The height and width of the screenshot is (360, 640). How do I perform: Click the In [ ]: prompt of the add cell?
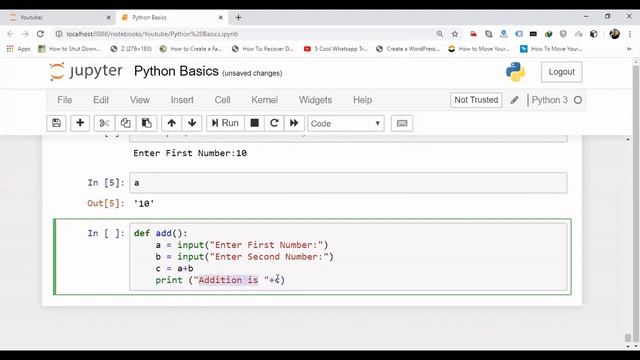tap(106, 233)
